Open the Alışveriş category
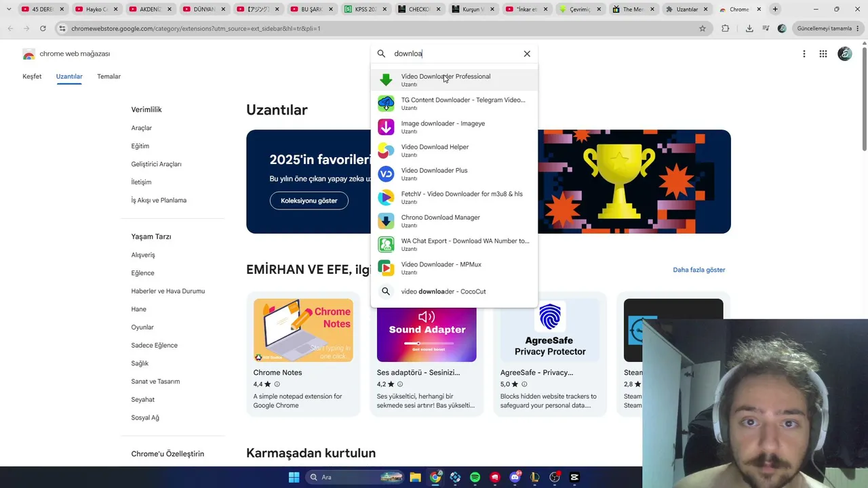The width and height of the screenshot is (868, 488). pos(143,255)
